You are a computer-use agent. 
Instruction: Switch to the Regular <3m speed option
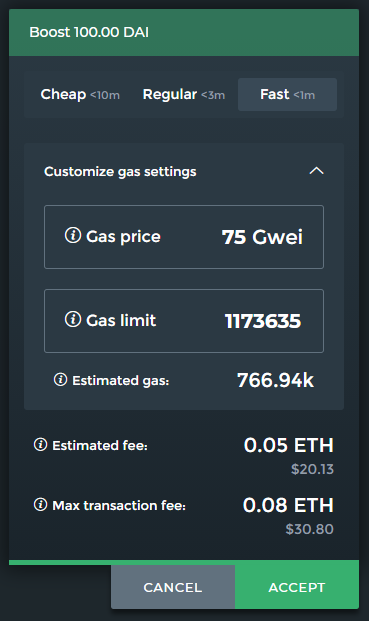point(184,95)
